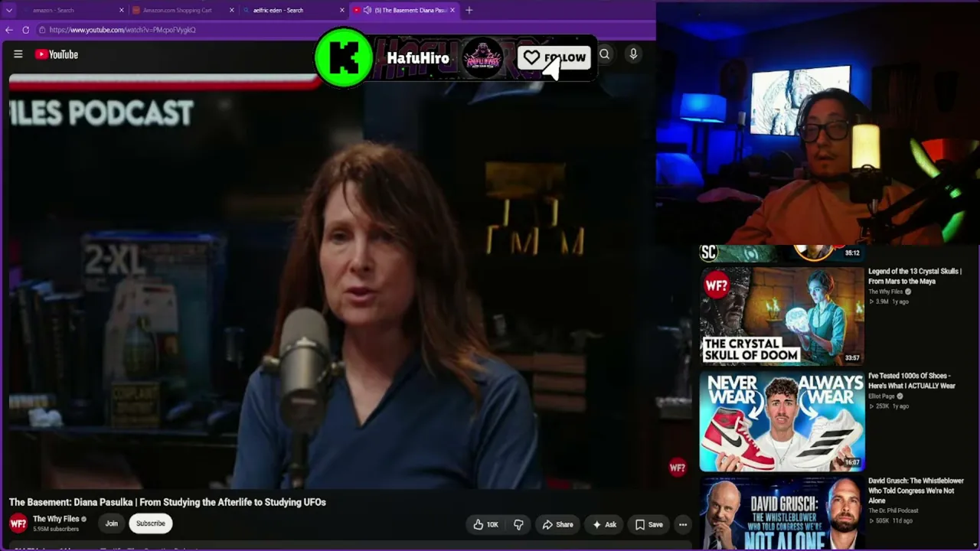Open the browser tab list dropdown arrow
This screenshot has width=980, height=551.
[x=9, y=10]
